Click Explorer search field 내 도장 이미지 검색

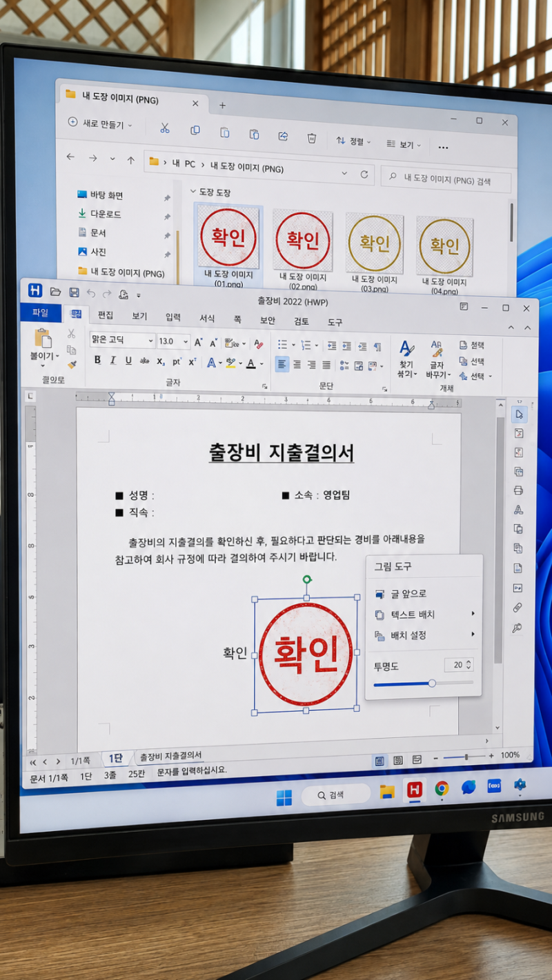446,181
